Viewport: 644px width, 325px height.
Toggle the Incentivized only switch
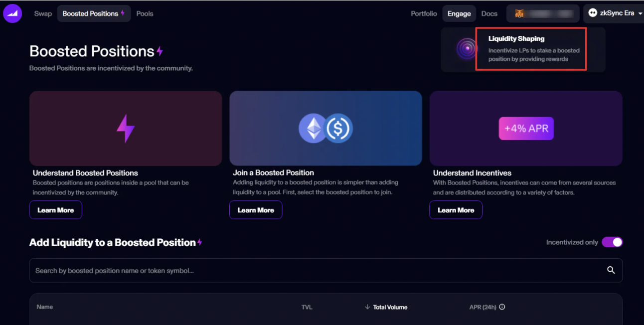coord(612,242)
